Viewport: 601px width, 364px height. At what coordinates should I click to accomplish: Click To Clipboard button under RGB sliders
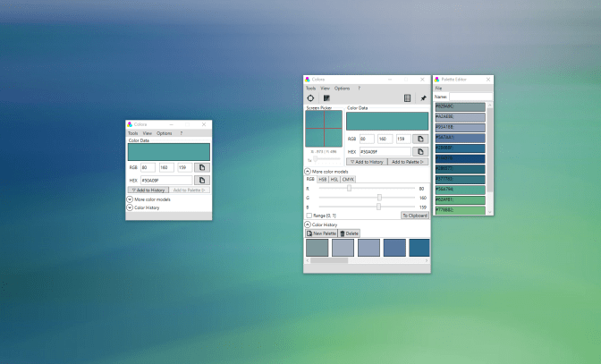(x=415, y=216)
